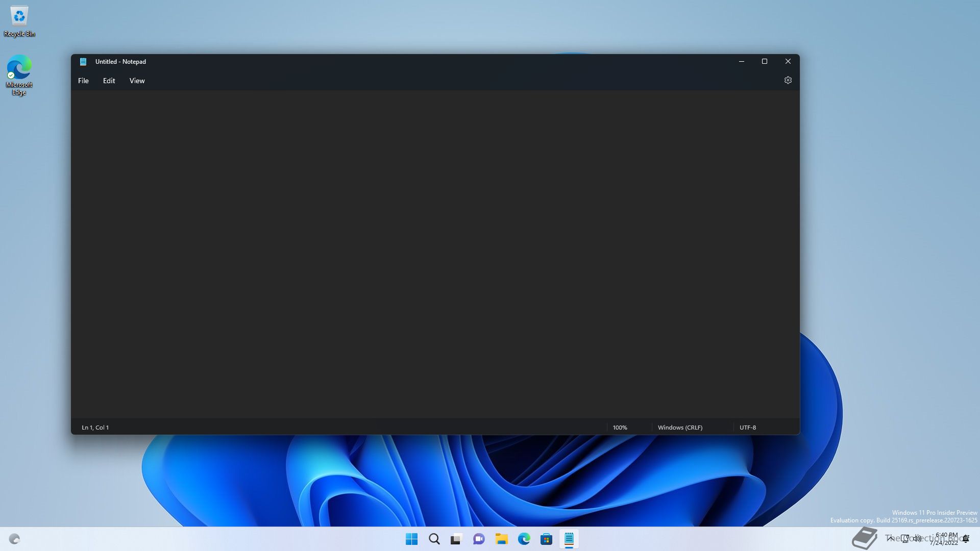980x551 pixels.
Task: Open Notepad settings gear icon
Action: pos(788,81)
